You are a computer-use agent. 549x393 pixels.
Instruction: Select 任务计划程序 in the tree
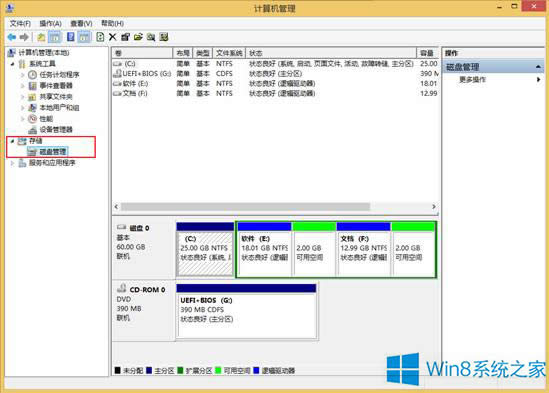[x=59, y=75]
